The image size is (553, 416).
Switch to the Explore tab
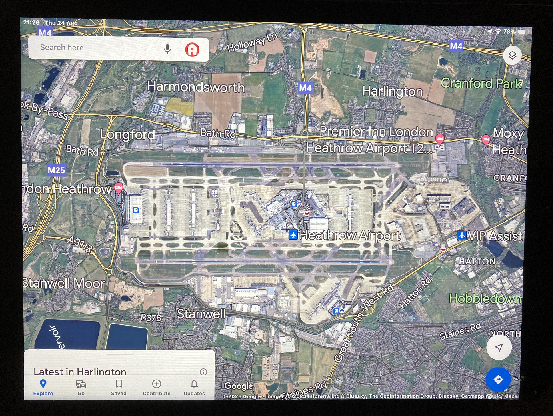(x=43, y=387)
